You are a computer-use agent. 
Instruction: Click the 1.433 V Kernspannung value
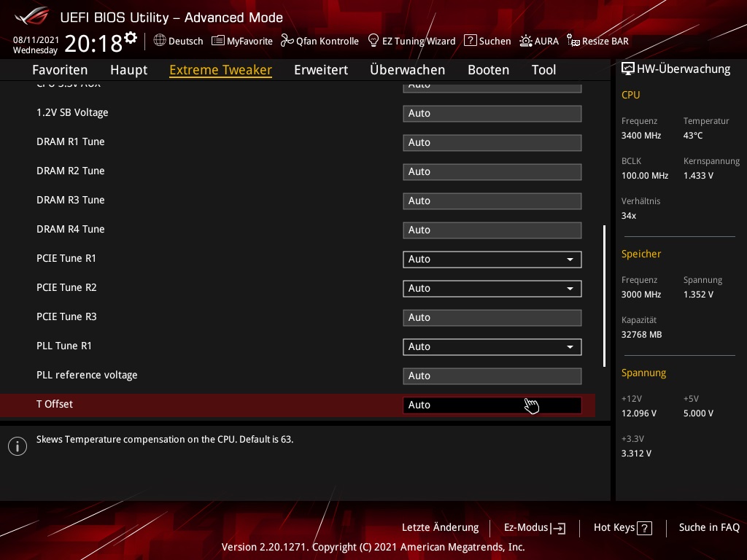(x=698, y=176)
